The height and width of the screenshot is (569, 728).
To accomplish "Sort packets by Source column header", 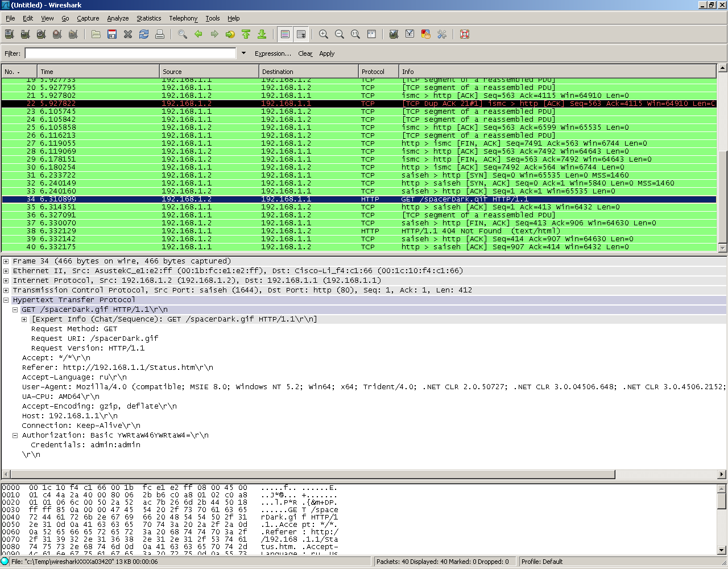I will (209, 72).
